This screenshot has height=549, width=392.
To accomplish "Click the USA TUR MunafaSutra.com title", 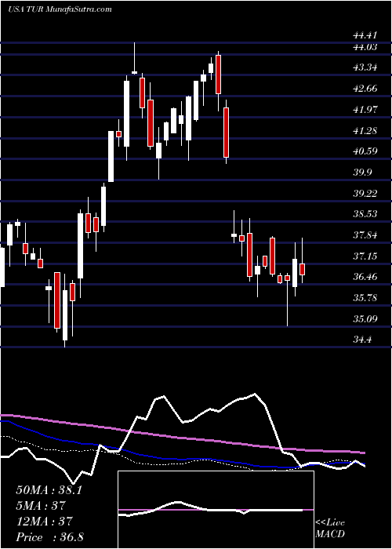I will pyautogui.click(x=60, y=9).
